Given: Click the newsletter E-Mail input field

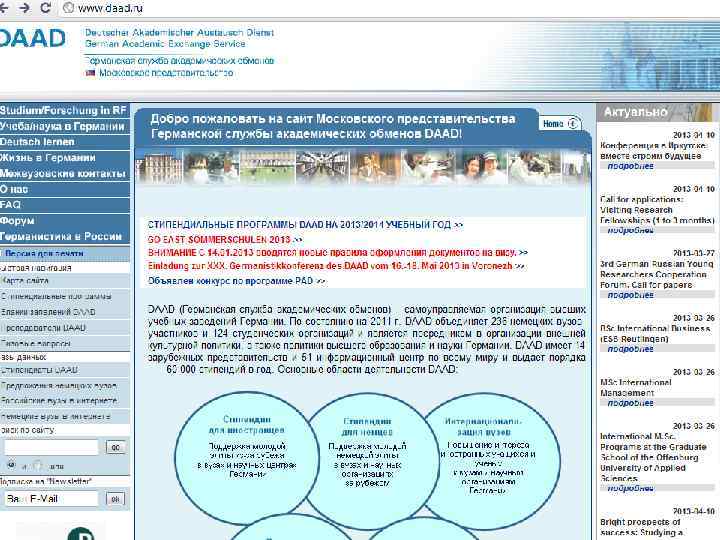Looking at the screenshot, I should pos(51,499).
